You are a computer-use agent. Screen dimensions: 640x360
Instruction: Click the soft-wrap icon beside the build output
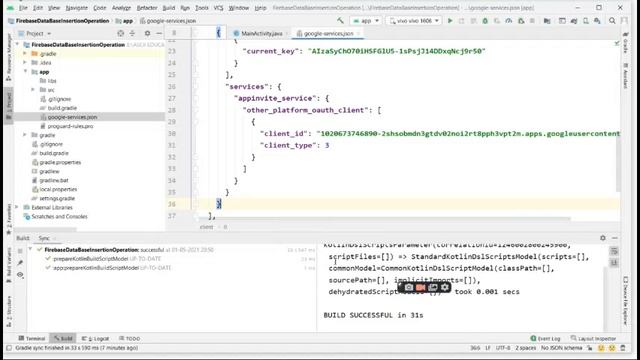(614, 251)
